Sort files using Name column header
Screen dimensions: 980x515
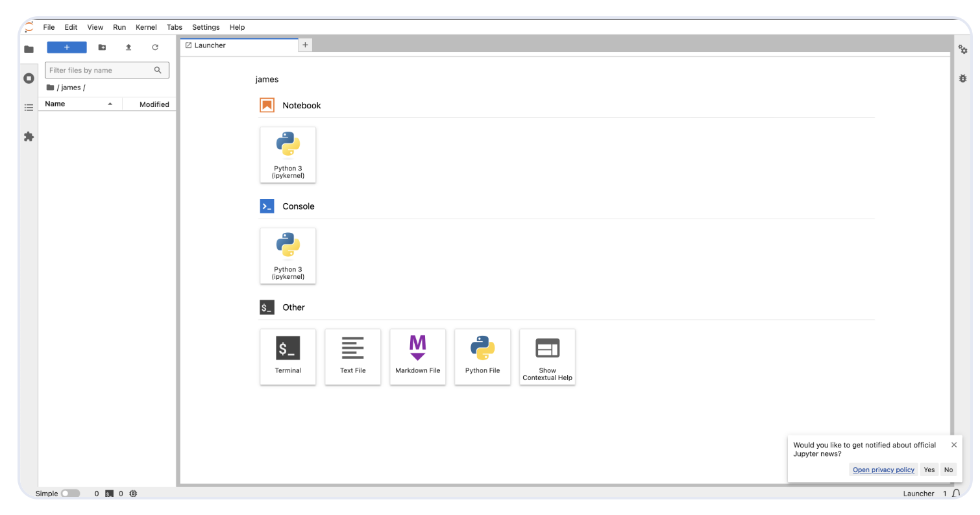80,104
